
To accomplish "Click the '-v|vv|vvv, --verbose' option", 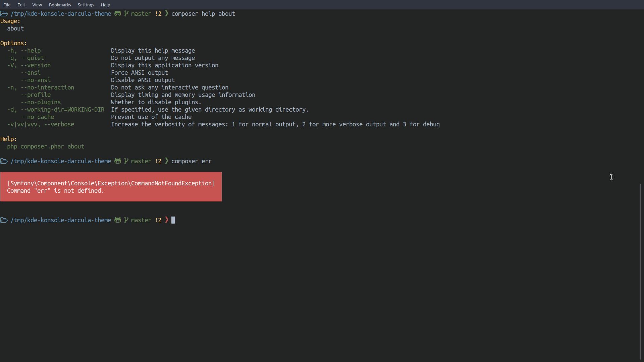I will pos(41,124).
